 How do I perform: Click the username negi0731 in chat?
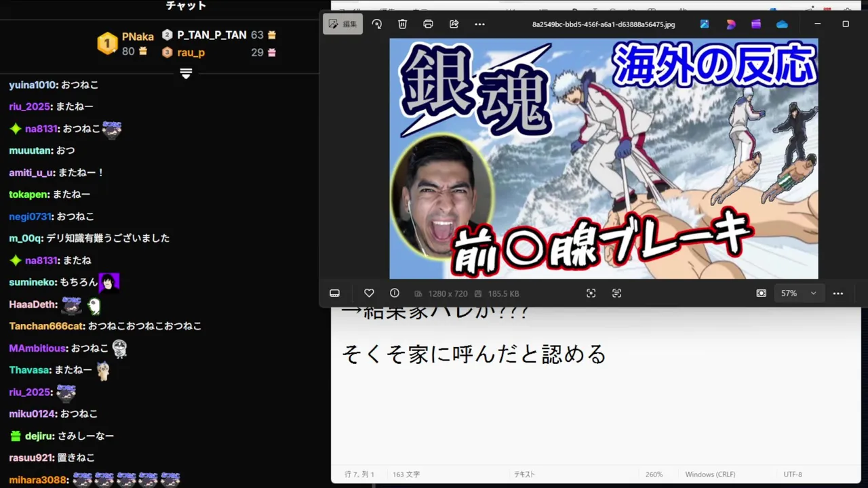[31, 217]
